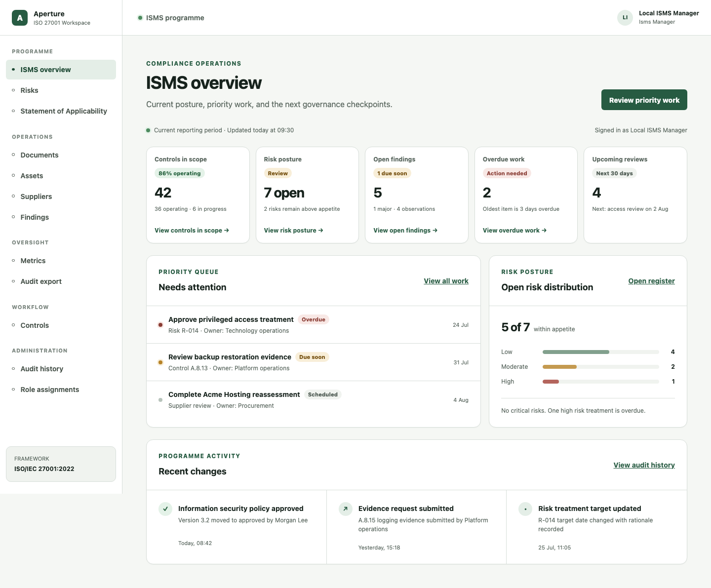Click the Action needed badge
Screen dimensions: 711x588
[507, 173]
